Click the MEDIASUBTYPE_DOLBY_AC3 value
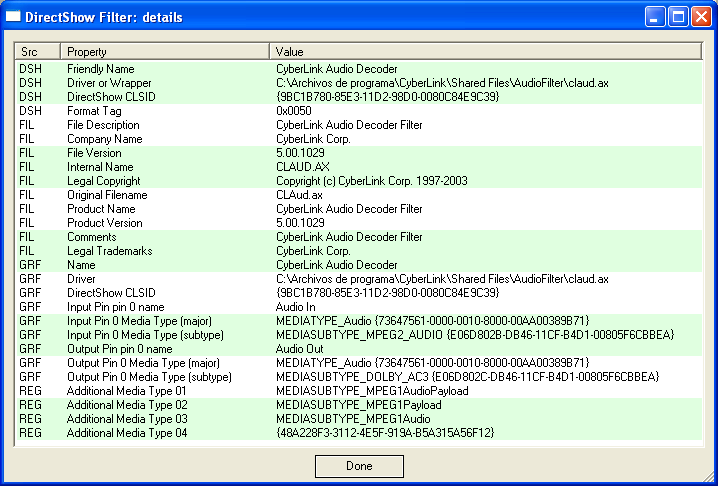Image resolution: width=718 pixels, height=486 pixels. click(x=468, y=377)
